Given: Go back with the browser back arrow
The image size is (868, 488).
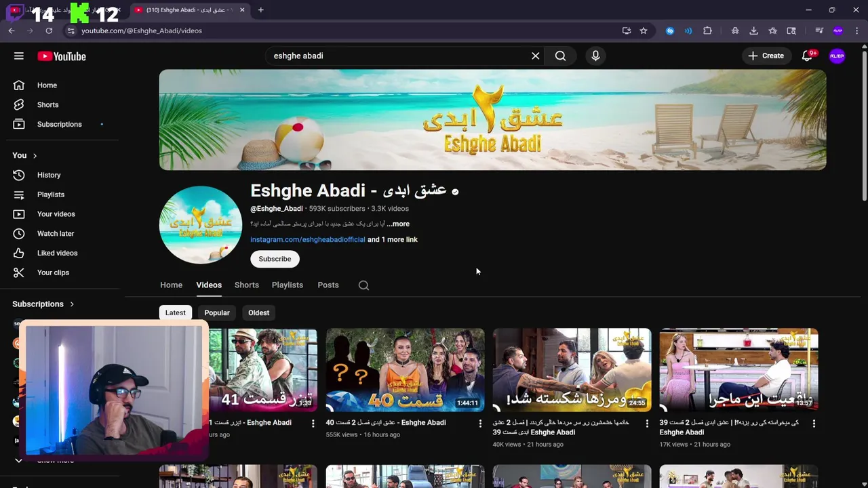Looking at the screenshot, I should 12,30.
